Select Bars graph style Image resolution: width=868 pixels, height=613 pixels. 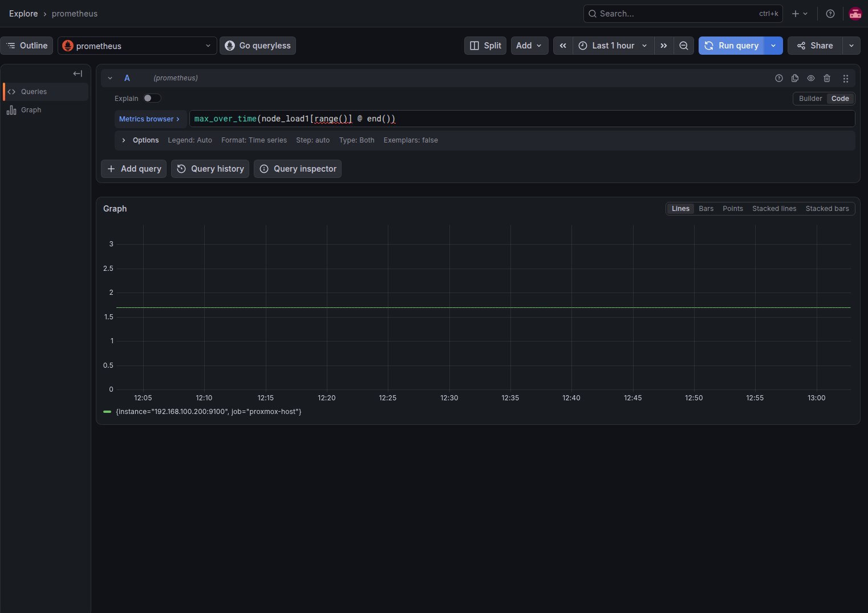point(706,209)
